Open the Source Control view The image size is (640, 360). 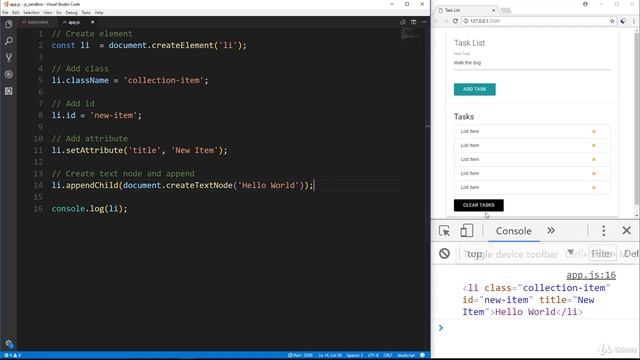(x=9, y=58)
